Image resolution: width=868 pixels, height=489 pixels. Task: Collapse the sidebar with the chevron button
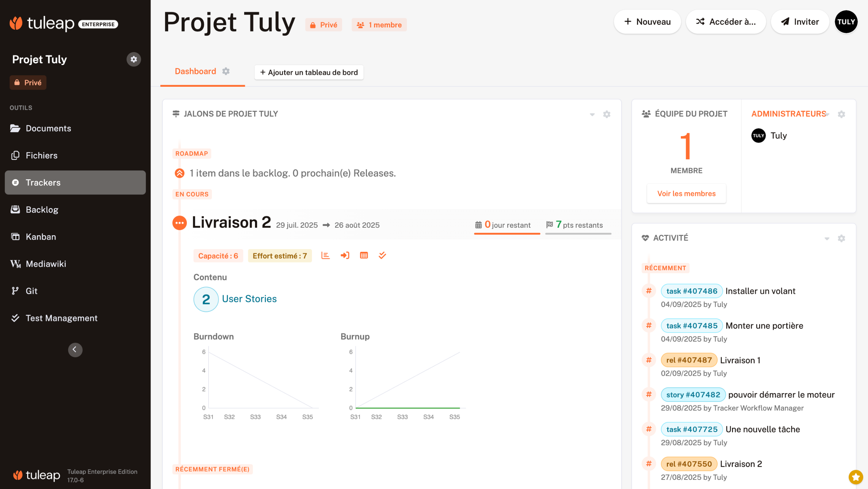[75, 350]
